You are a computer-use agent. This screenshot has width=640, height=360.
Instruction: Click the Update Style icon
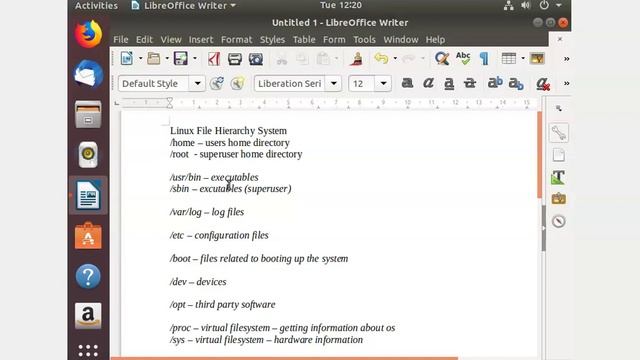217,83
